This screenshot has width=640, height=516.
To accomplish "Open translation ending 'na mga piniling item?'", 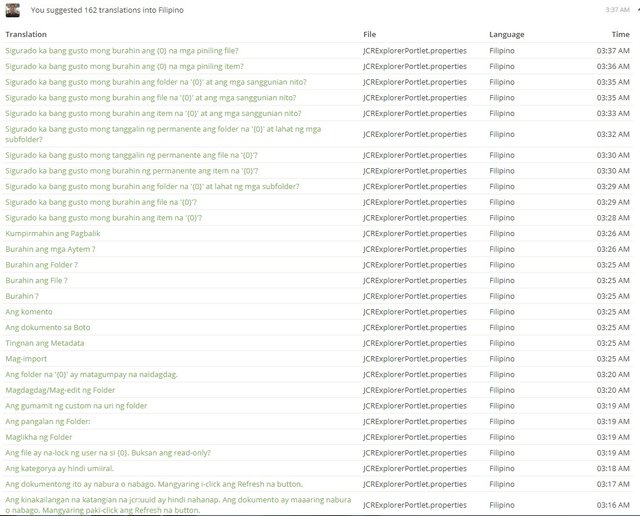I will 124,66.
